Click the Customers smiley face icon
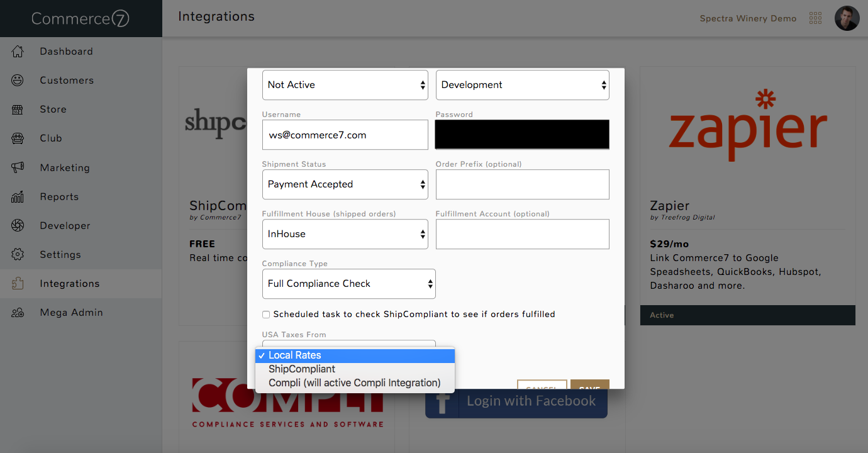Image resolution: width=868 pixels, height=453 pixels. pyautogui.click(x=18, y=81)
